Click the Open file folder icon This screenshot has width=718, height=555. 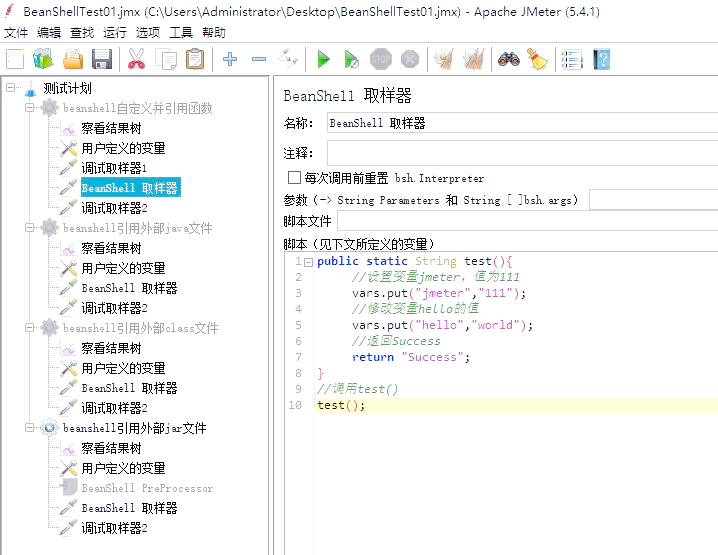[73, 60]
